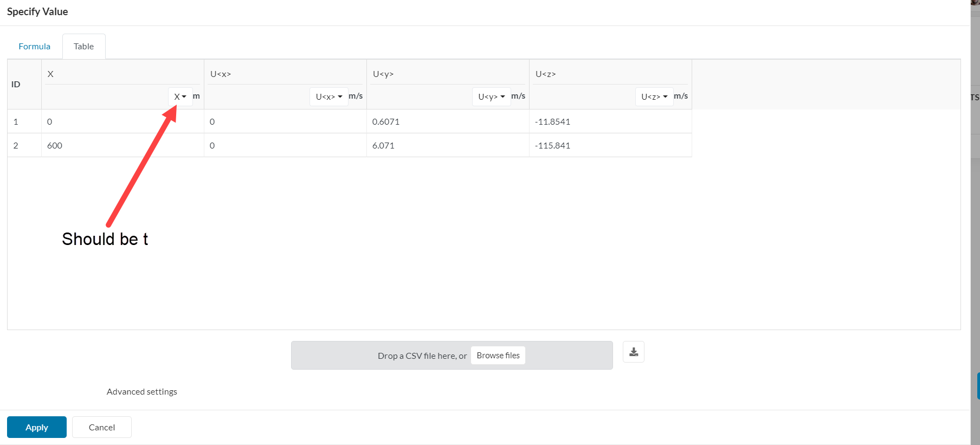Screen dimensions: 980x445
Task: Click the X cell in row 1
Action: [x=122, y=121]
